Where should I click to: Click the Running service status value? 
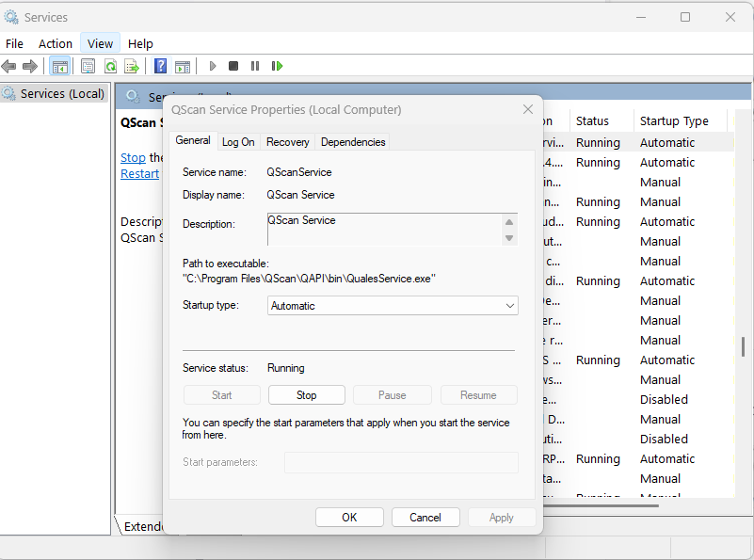(285, 368)
